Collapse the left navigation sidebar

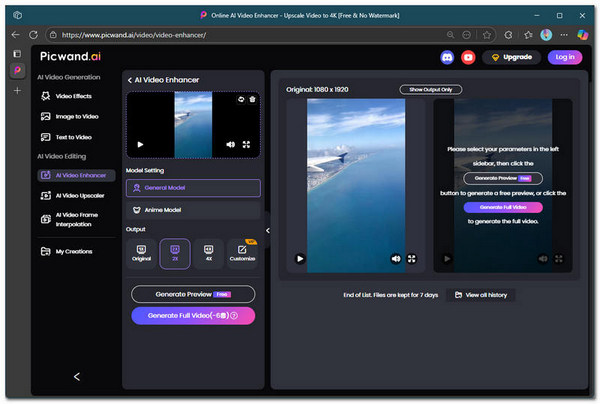77,376
